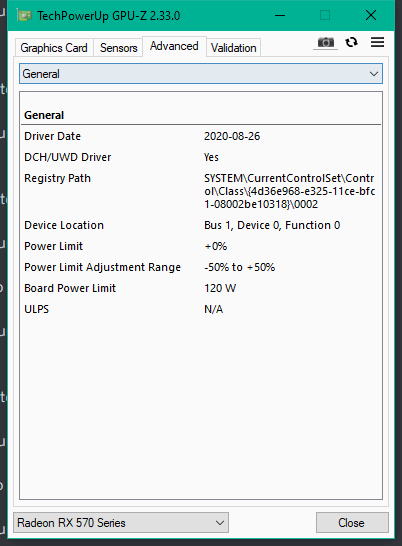
Task: Switch to the Graphics Card tab
Action: click(54, 48)
